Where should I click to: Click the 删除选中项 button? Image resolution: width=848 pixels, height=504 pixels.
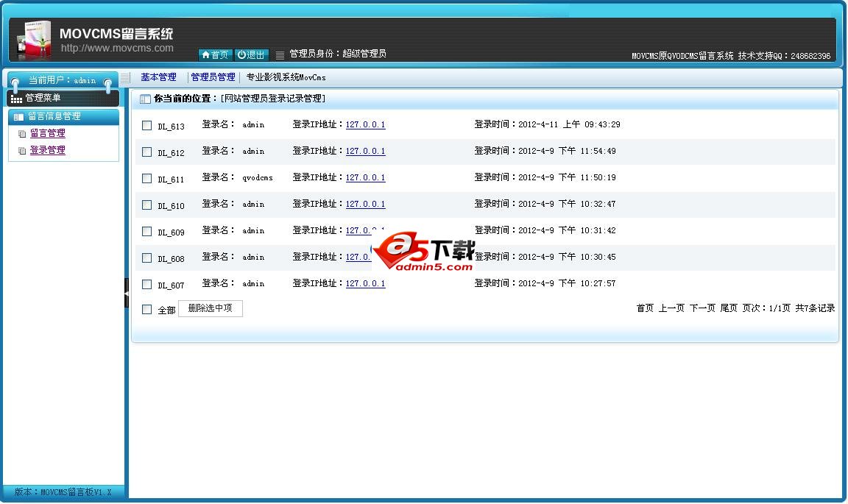[210, 308]
